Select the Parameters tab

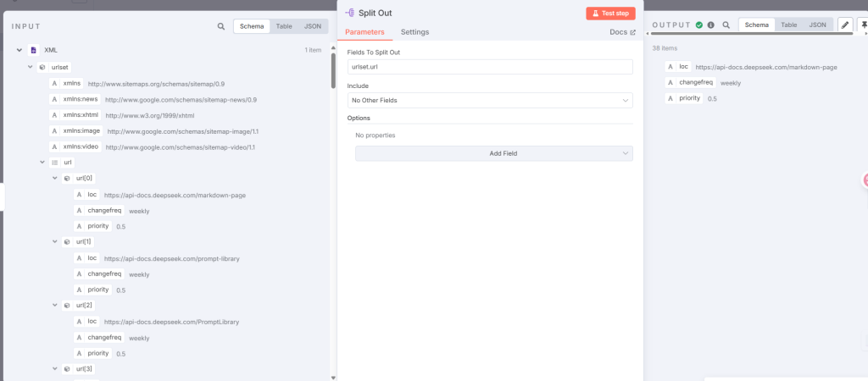364,32
